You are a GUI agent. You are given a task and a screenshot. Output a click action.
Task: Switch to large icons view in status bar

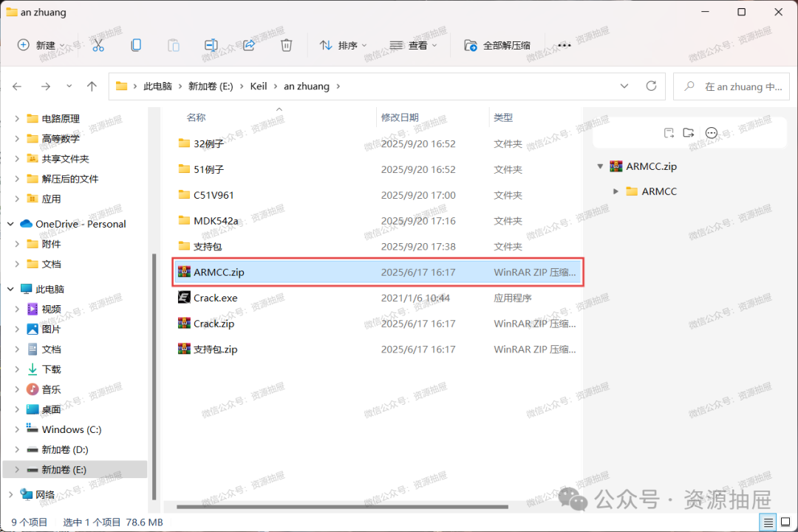tap(785, 522)
